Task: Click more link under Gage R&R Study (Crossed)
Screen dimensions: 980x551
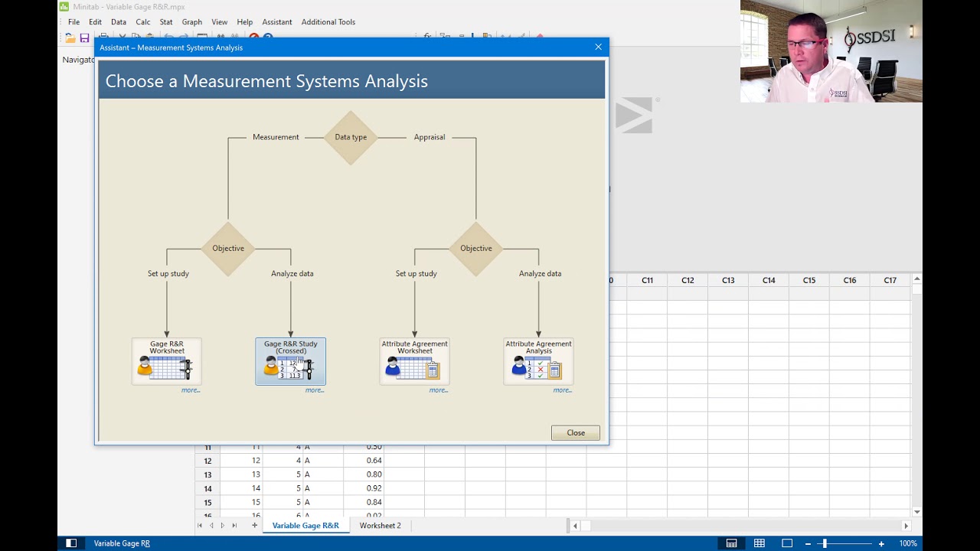Action: 315,390
